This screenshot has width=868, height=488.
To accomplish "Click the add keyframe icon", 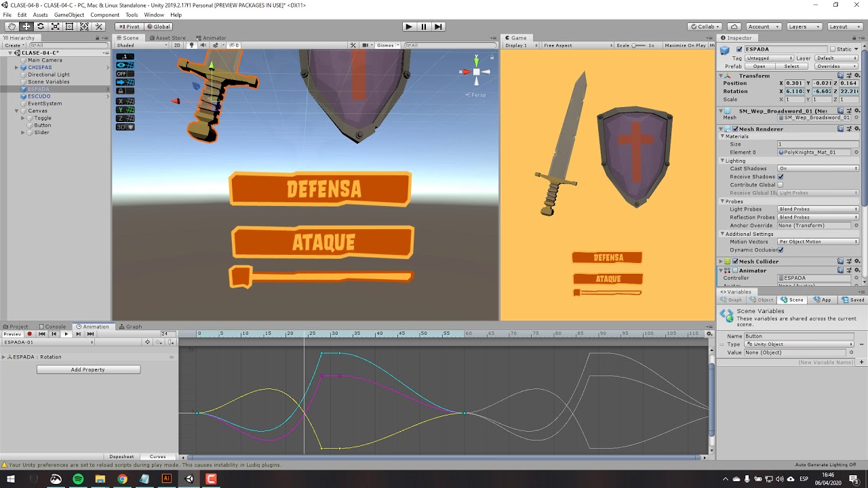I will (x=159, y=342).
